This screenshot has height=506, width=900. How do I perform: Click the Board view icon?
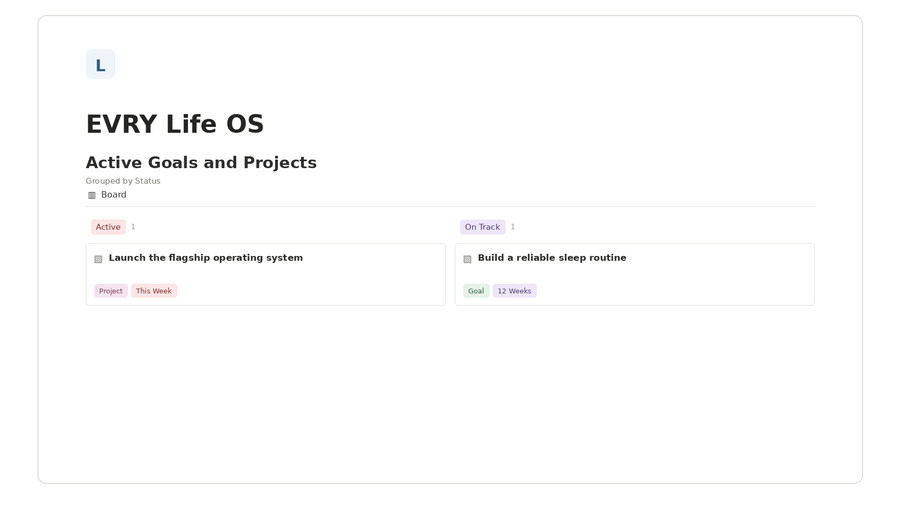(x=92, y=195)
